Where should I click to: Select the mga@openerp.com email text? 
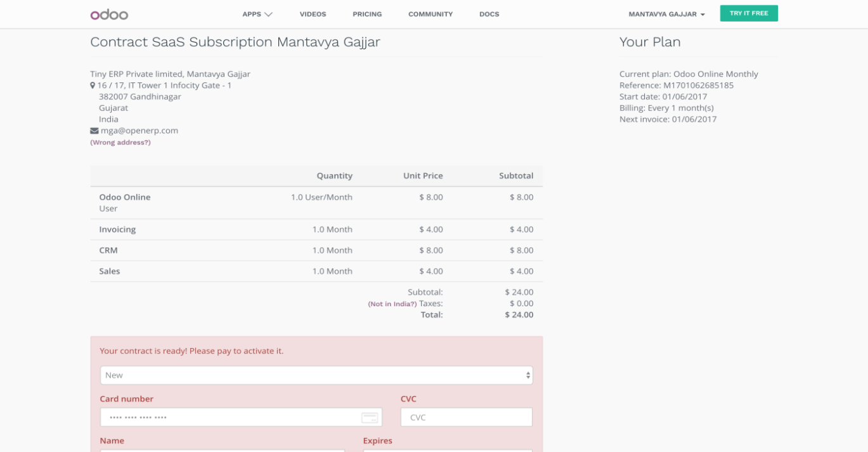139,131
